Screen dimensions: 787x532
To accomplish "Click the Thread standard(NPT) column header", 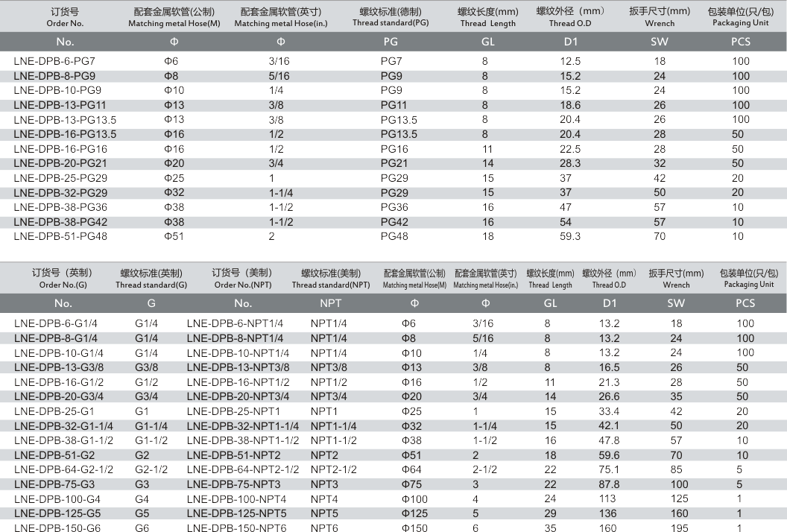I will 331,279.
